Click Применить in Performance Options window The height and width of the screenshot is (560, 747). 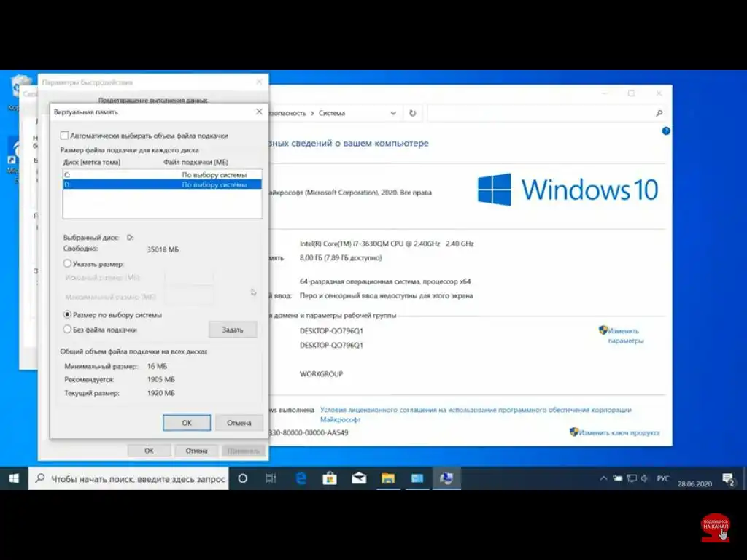[x=244, y=451]
